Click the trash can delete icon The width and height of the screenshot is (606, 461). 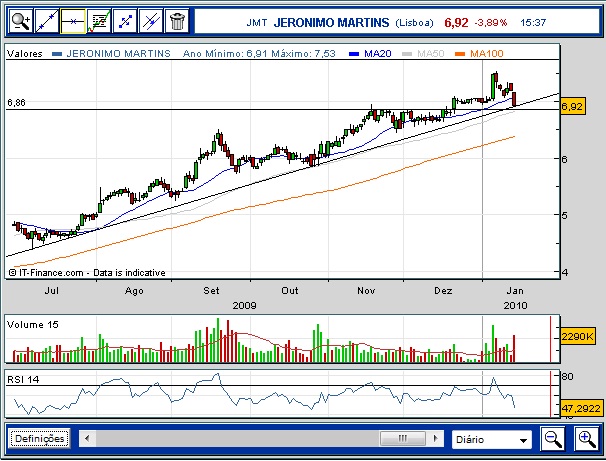click(177, 21)
